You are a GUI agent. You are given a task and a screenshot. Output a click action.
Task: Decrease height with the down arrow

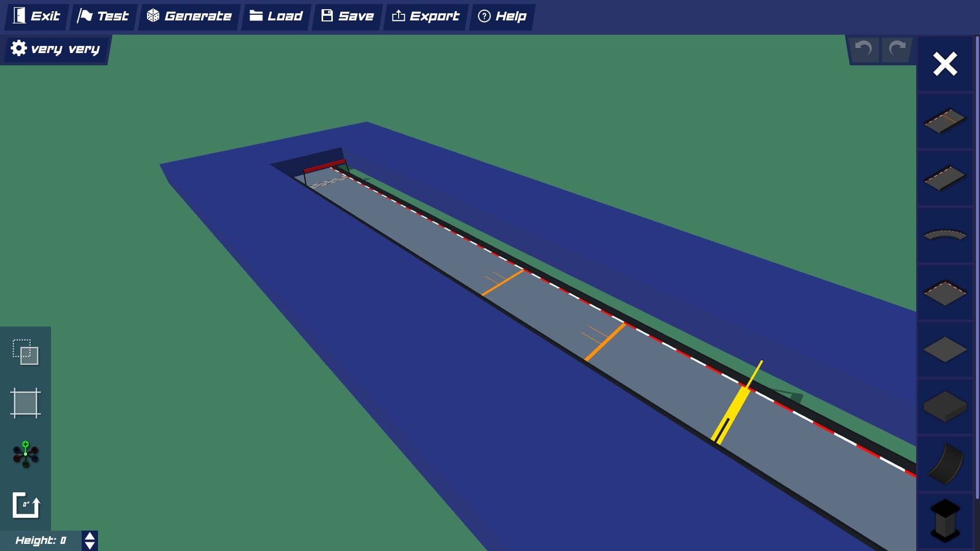click(90, 545)
